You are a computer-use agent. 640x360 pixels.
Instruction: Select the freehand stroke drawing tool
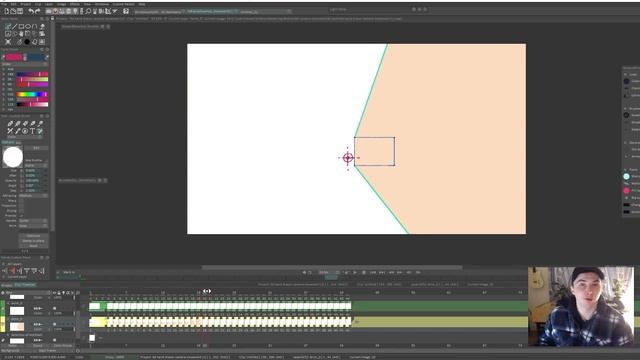point(8,27)
